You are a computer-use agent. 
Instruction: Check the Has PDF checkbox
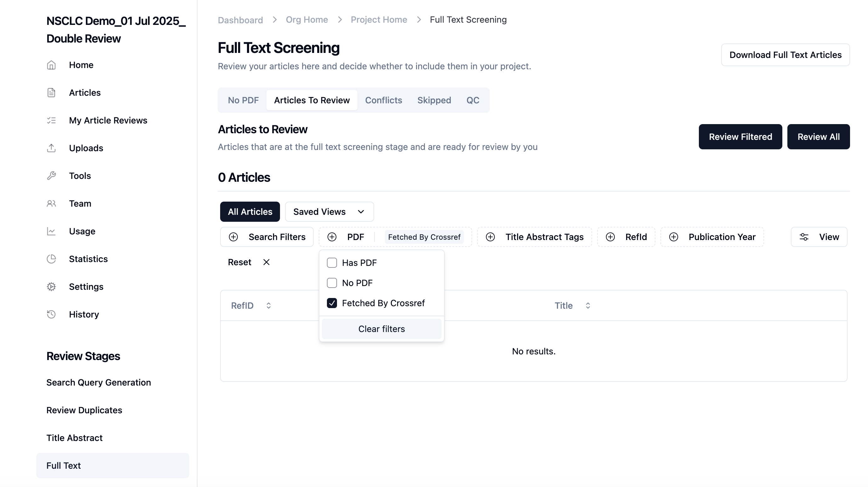click(332, 263)
